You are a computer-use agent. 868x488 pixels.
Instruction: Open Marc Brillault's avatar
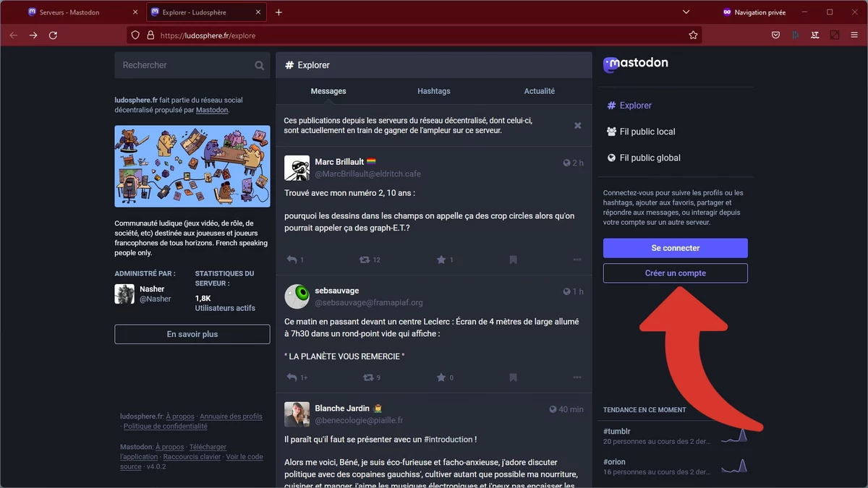[297, 168]
